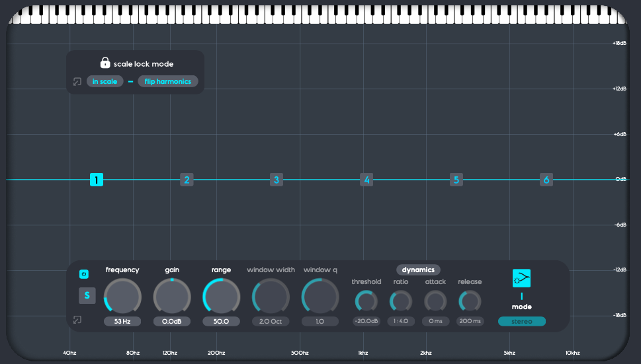The width and height of the screenshot is (641, 364).
Task: Select EQ band node 5
Action: [x=456, y=180]
